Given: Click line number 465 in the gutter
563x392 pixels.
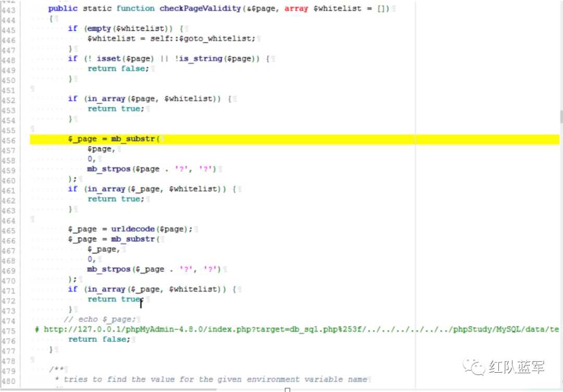Looking at the screenshot, I should point(8,231).
